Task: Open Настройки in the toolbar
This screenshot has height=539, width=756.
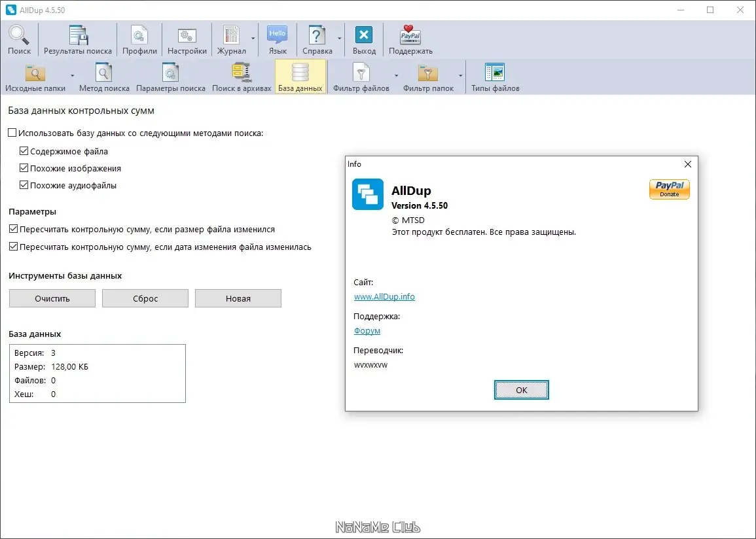Action: tap(187, 39)
